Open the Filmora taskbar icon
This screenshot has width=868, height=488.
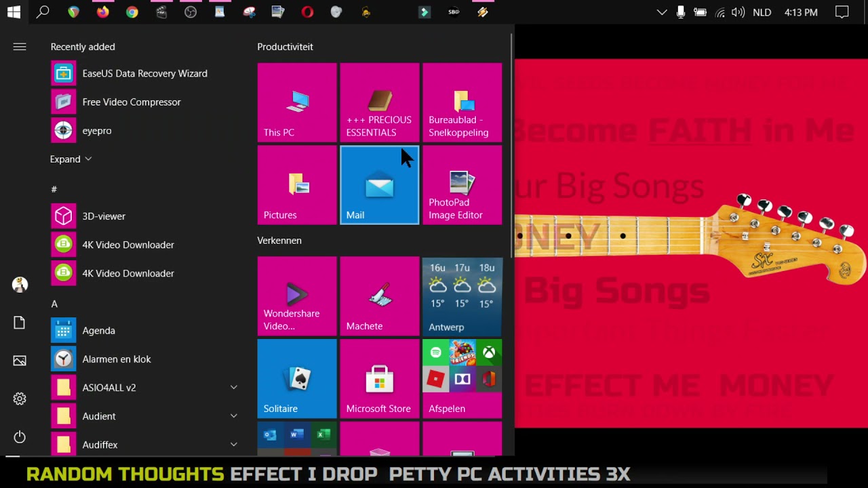(425, 12)
